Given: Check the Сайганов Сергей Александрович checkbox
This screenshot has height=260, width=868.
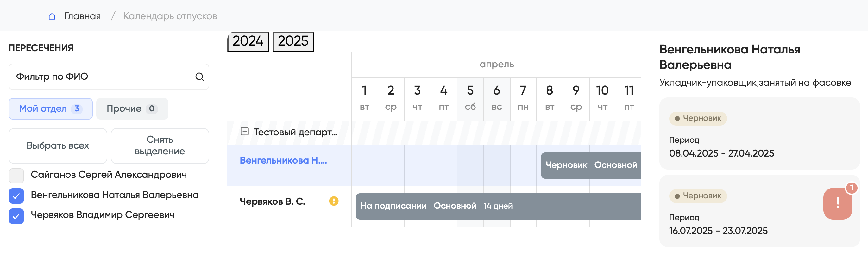Looking at the screenshot, I should click(x=16, y=176).
